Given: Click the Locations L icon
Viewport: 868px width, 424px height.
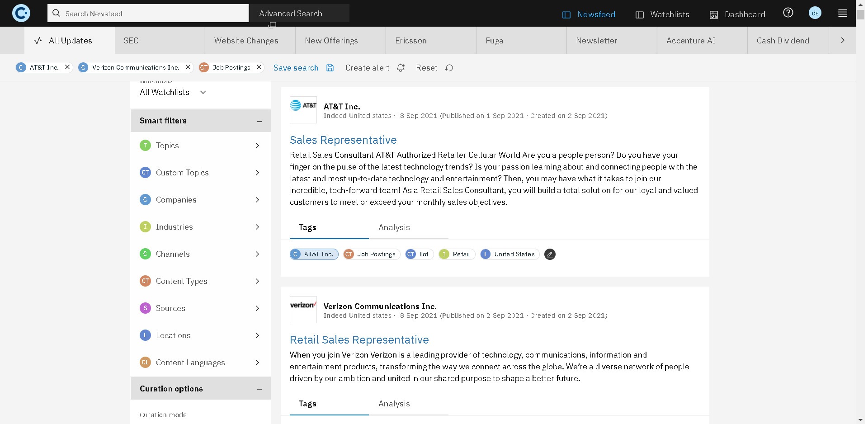Looking at the screenshot, I should [145, 335].
